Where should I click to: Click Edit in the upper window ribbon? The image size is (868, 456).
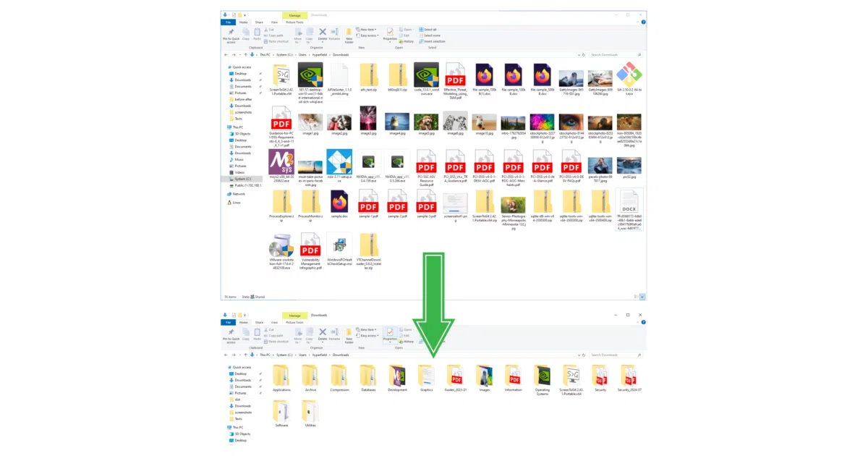click(x=404, y=35)
